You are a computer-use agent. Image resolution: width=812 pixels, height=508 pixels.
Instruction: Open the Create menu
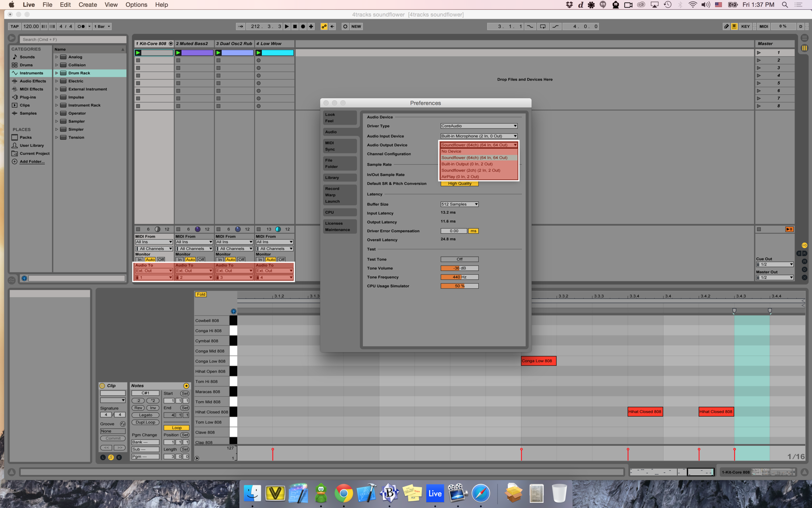click(88, 5)
